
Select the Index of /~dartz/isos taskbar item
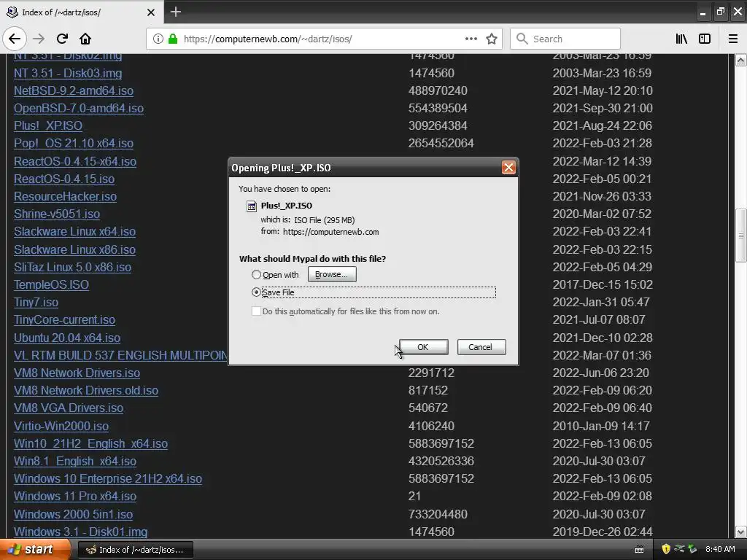click(135, 550)
